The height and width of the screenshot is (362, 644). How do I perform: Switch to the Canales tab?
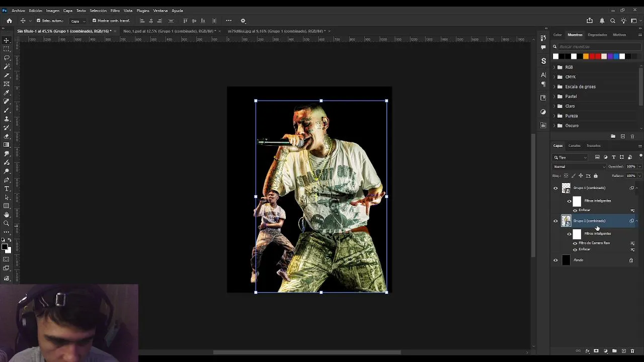coord(574,146)
